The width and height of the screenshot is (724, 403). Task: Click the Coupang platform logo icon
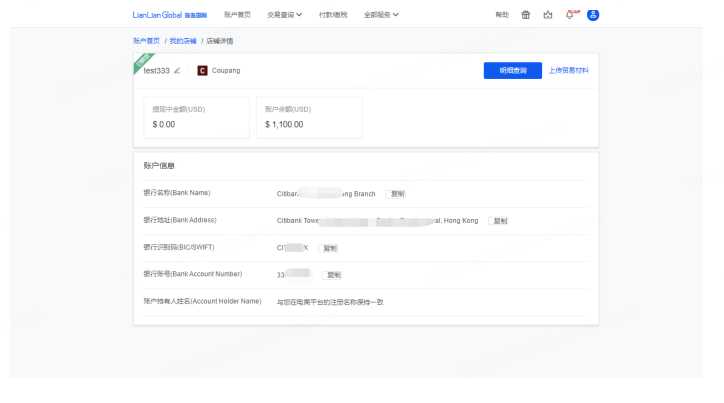tap(202, 71)
